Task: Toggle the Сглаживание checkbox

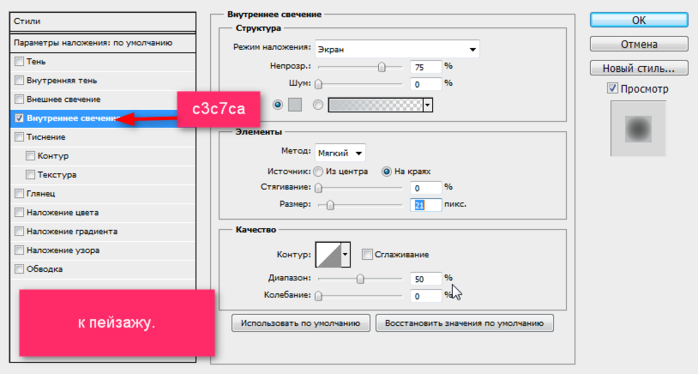Action: (x=367, y=255)
